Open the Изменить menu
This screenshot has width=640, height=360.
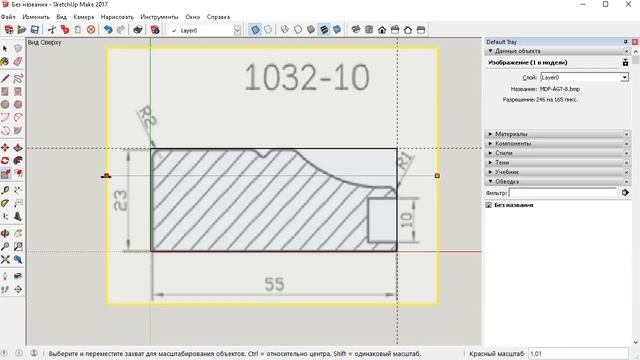[36, 17]
